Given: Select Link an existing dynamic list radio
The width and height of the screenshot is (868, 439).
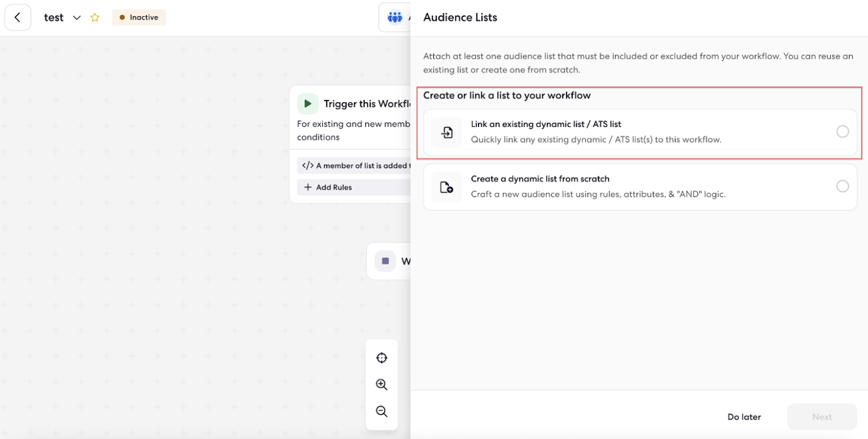Looking at the screenshot, I should click(x=842, y=131).
